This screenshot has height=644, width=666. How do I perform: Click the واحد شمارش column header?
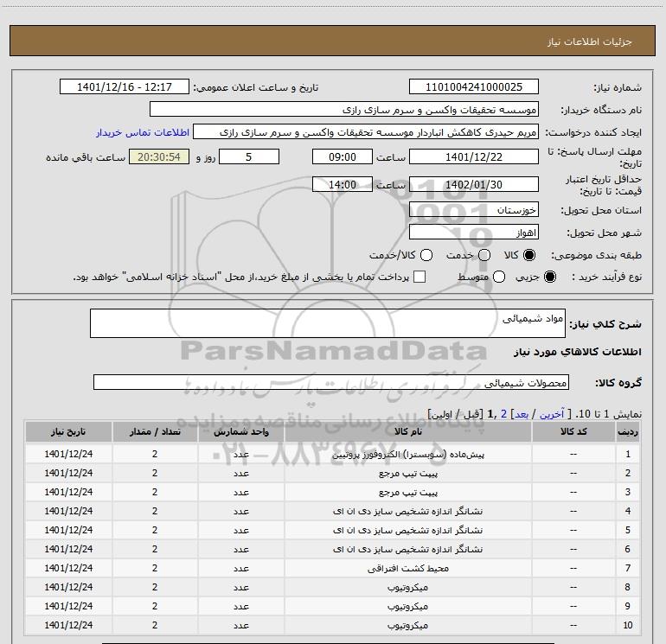pyautogui.click(x=240, y=431)
